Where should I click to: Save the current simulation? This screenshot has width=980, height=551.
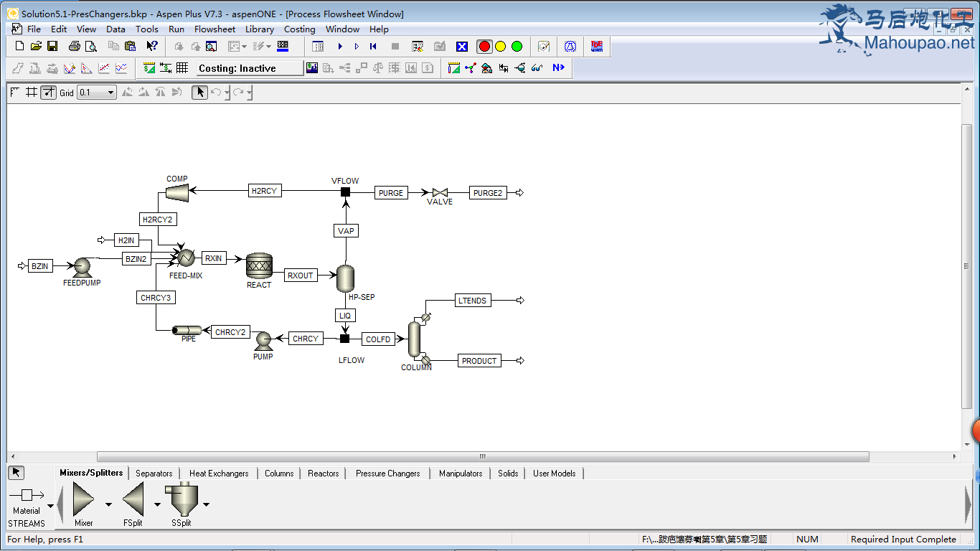(x=52, y=46)
